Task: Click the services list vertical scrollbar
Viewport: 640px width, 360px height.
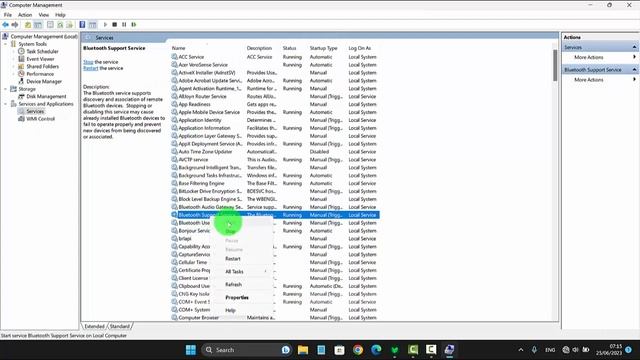Action: point(555,65)
